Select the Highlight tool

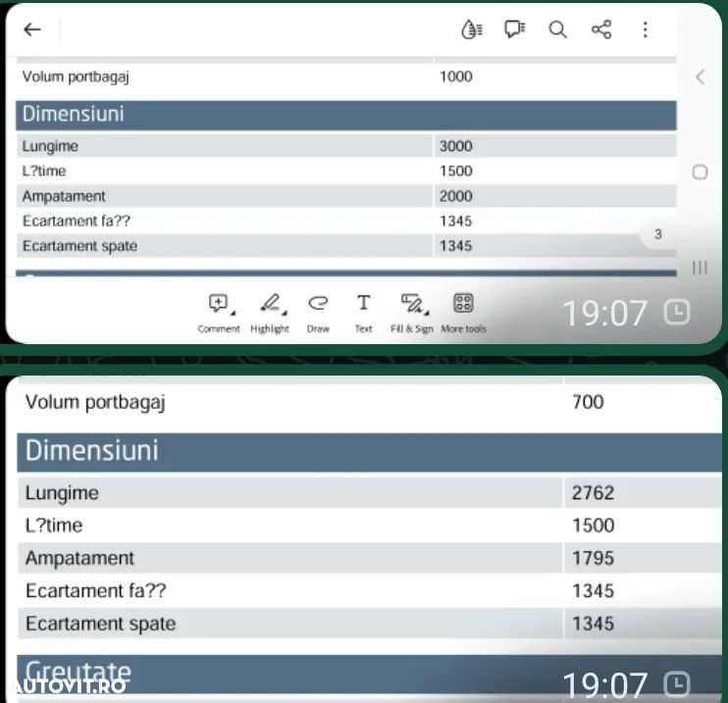[270, 313]
